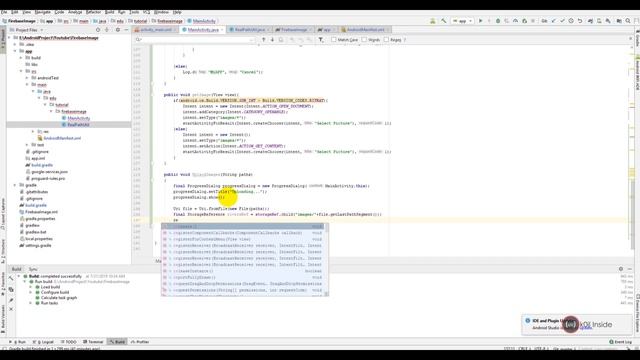Click the find bar filter funnel icon

[321, 40]
